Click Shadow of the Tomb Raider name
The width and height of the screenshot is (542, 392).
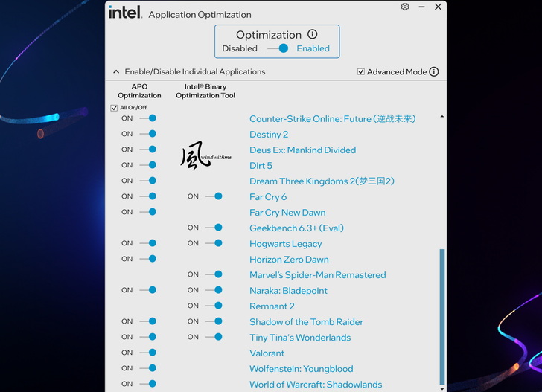click(x=306, y=322)
